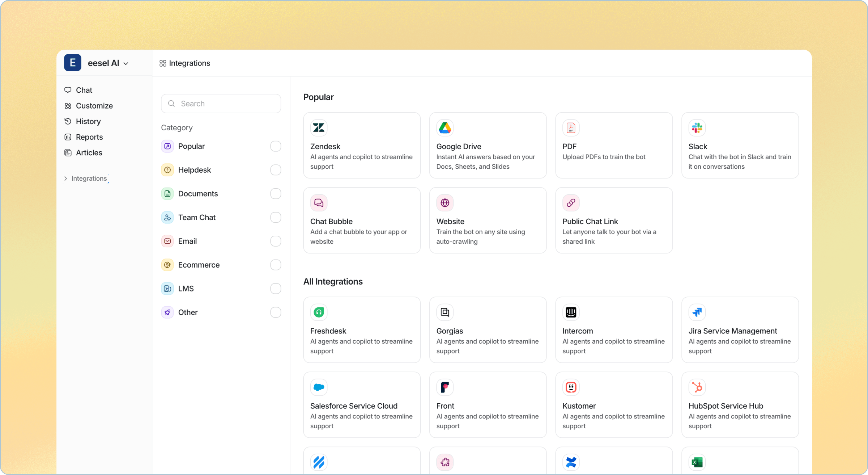
Task: Click the Helpdesk category icon
Action: 167,170
